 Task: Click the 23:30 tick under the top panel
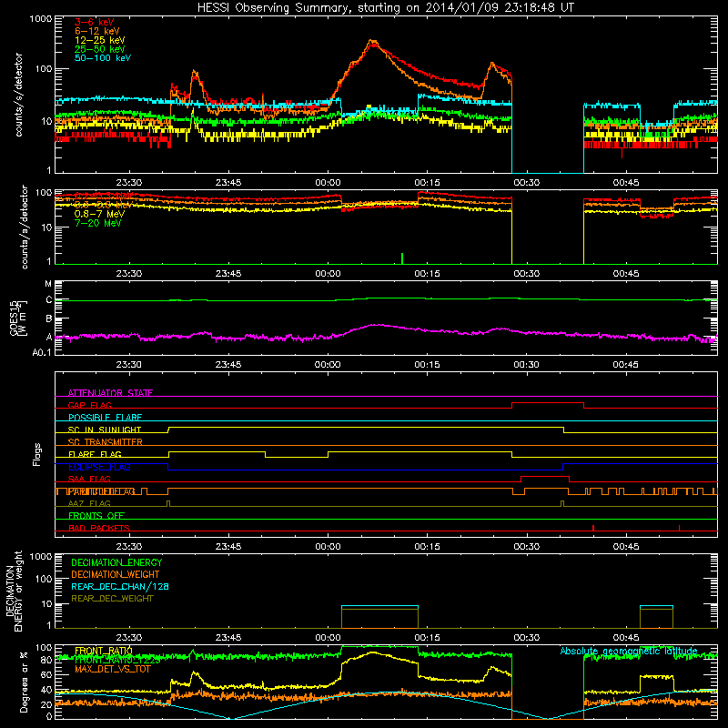(128, 183)
